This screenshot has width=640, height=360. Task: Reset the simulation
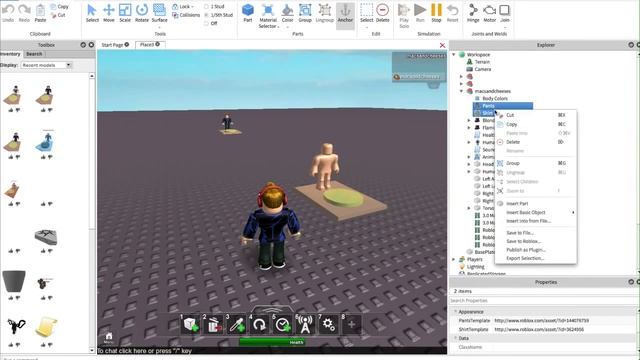(452, 13)
